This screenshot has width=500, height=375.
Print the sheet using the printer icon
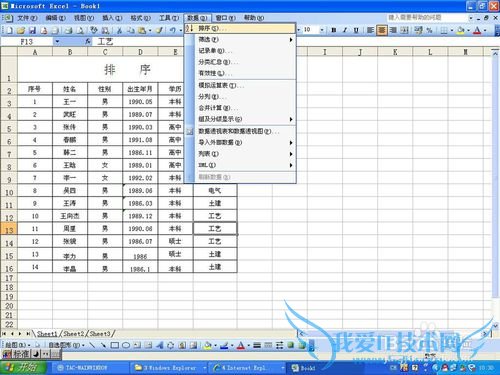(x=69, y=30)
